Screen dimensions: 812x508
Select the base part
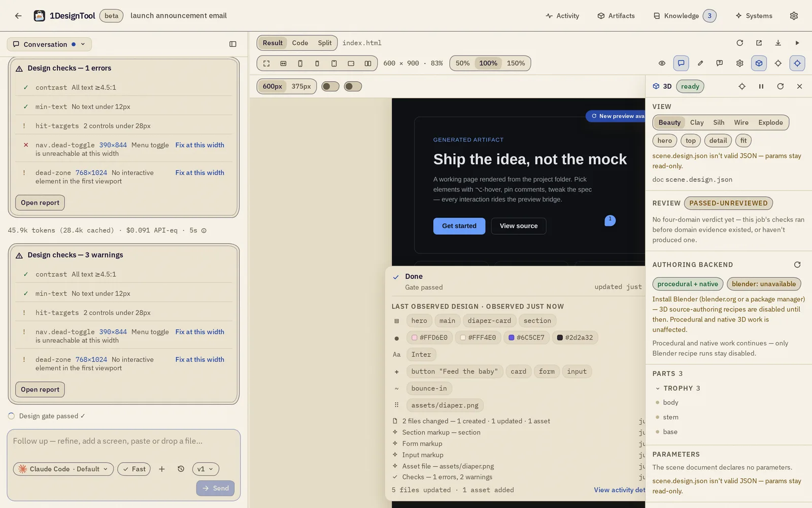tap(670, 432)
